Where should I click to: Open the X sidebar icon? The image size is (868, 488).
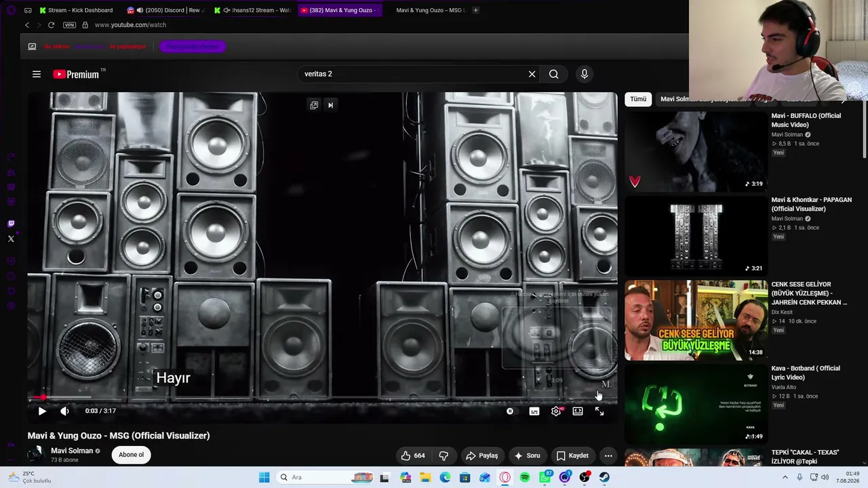pos(11,239)
